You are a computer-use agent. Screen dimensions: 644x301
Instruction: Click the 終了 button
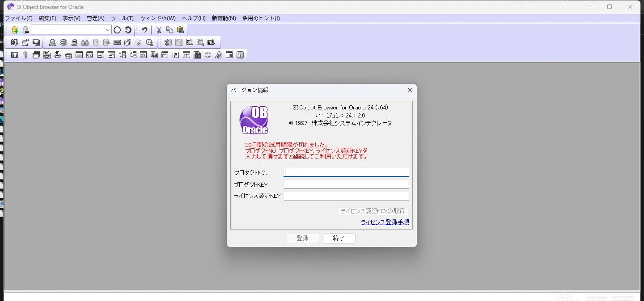(339, 238)
